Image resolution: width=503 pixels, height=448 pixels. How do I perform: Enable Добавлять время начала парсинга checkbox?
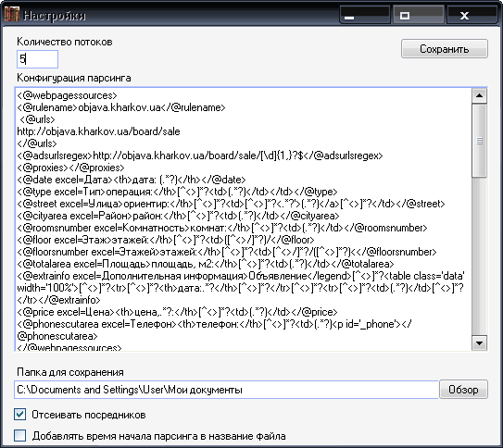coord(19,435)
